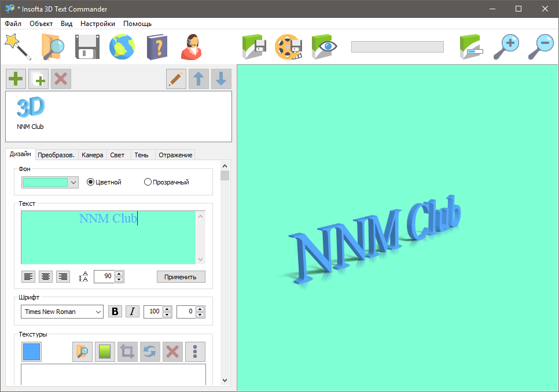This screenshot has width=559, height=392.
Task: Click the 3D NNM Club preview canvas text
Action: (x=374, y=239)
